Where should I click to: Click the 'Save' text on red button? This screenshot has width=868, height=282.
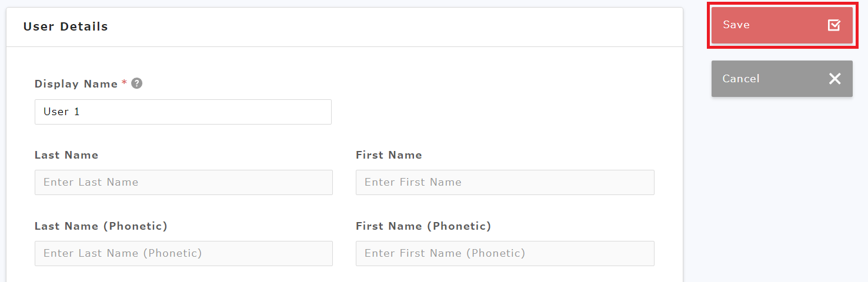coord(736,25)
